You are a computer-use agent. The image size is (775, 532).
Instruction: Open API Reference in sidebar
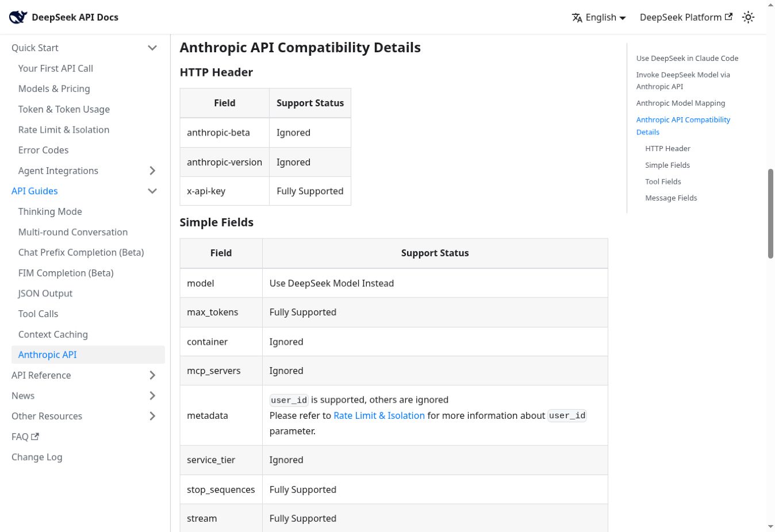click(41, 375)
